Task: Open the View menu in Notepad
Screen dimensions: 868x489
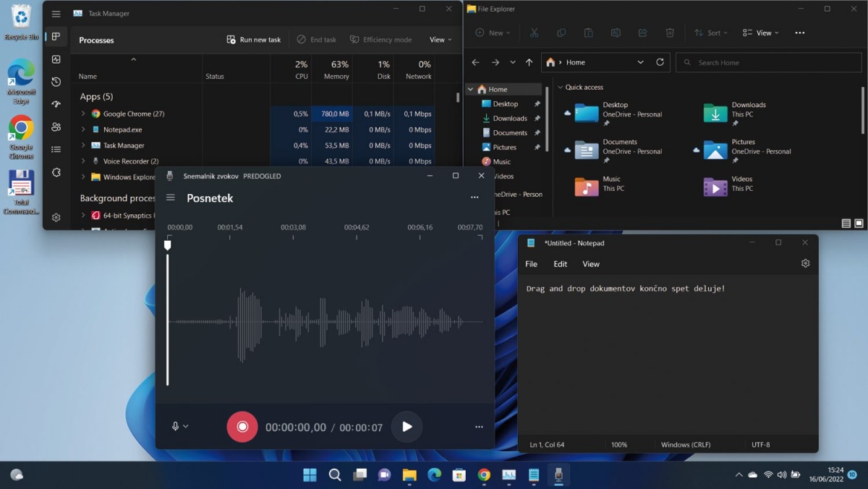Action: (x=591, y=264)
